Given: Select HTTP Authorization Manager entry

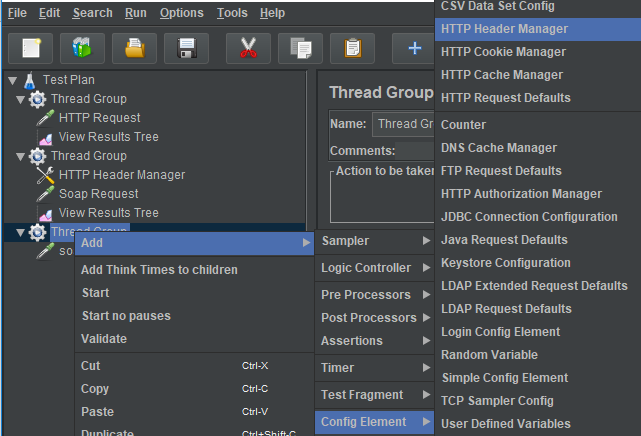Looking at the screenshot, I should [x=538, y=194].
